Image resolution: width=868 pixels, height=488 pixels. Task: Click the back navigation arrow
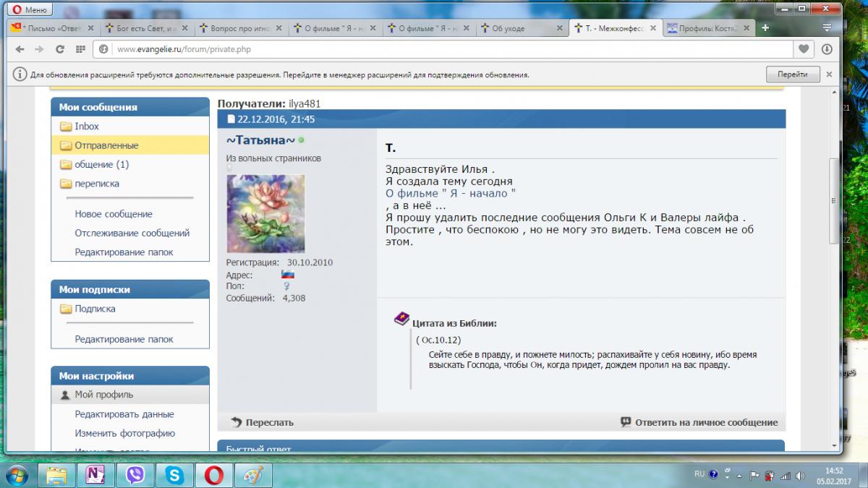point(19,49)
